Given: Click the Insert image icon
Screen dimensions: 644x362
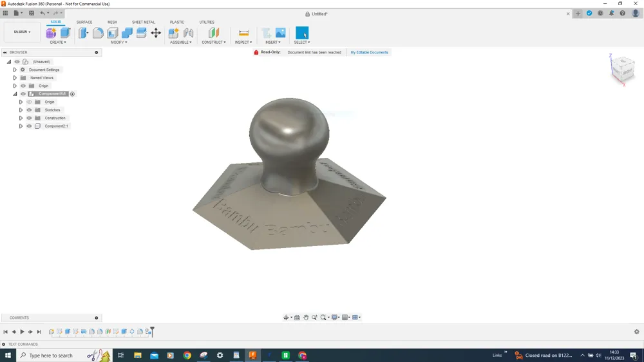Looking at the screenshot, I should pos(281,33).
